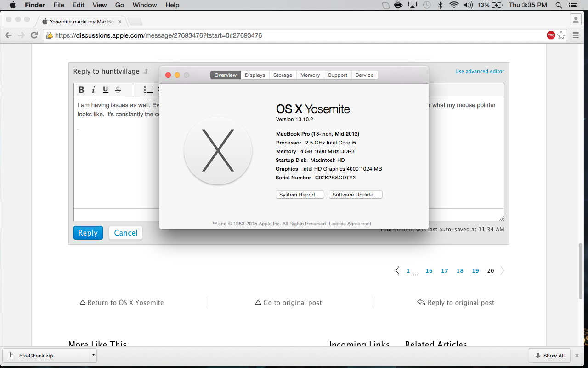This screenshot has width=588, height=368.
Task: Apply italic formatting in reply editor
Action: (x=93, y=90)
